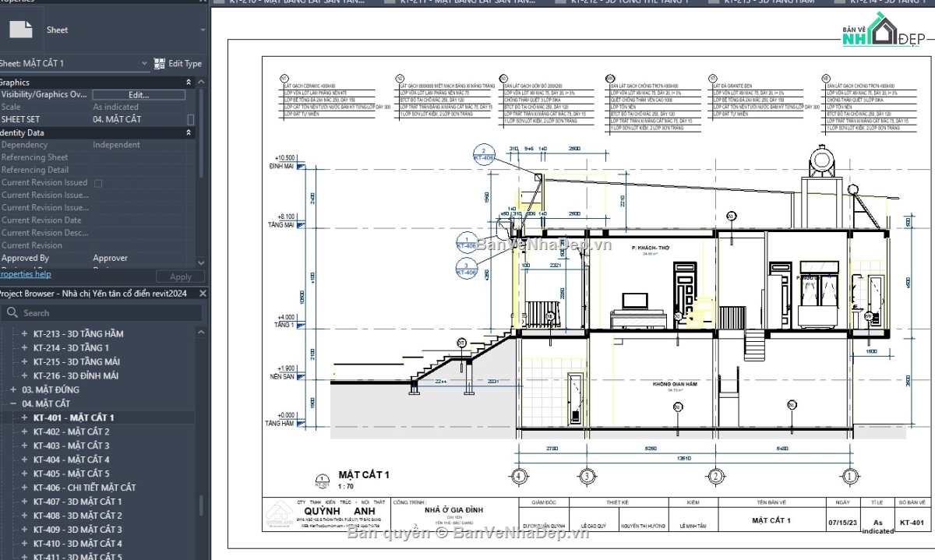Viewport: 935px width, 560px height.
Task: Collapse the Graphics property group
Action: tap(188, 82)
